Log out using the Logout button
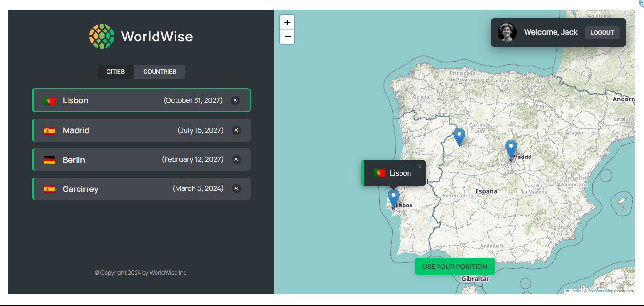 point(602,33)
